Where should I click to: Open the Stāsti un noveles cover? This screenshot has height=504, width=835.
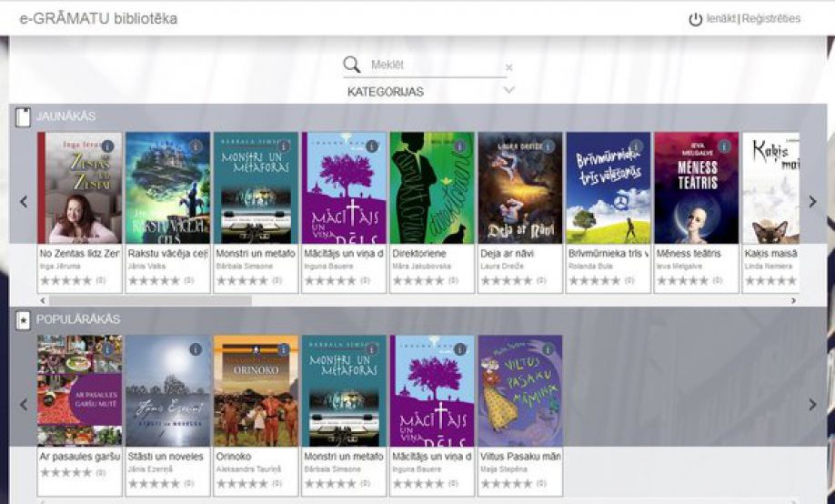167,391
